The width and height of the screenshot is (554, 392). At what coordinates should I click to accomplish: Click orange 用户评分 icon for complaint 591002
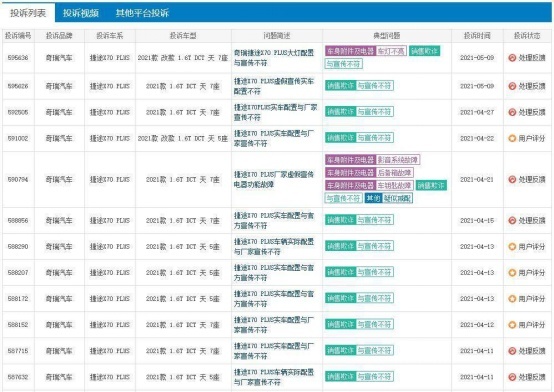click(x=512, y=138)
